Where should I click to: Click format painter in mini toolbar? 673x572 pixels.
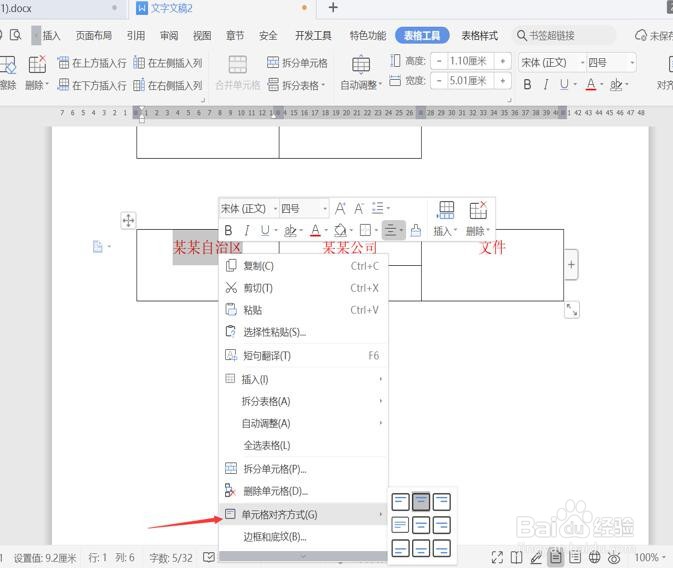pos(415,231)
